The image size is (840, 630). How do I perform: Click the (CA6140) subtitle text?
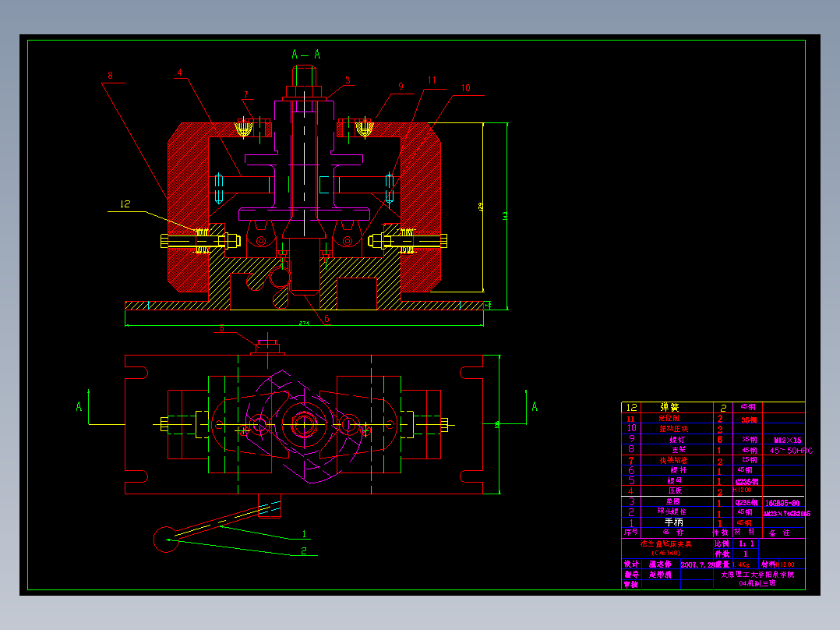666,553
